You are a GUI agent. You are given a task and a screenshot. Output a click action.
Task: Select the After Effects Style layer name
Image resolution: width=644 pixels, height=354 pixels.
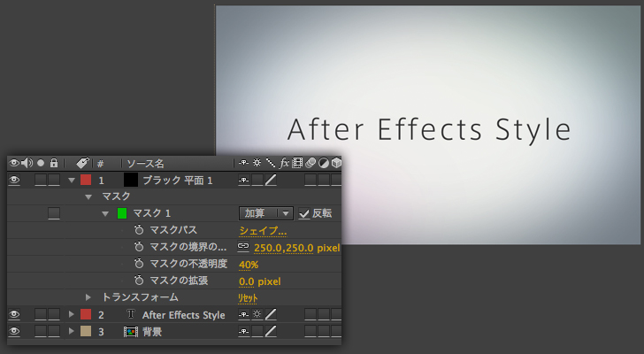[x=184, y=315]
